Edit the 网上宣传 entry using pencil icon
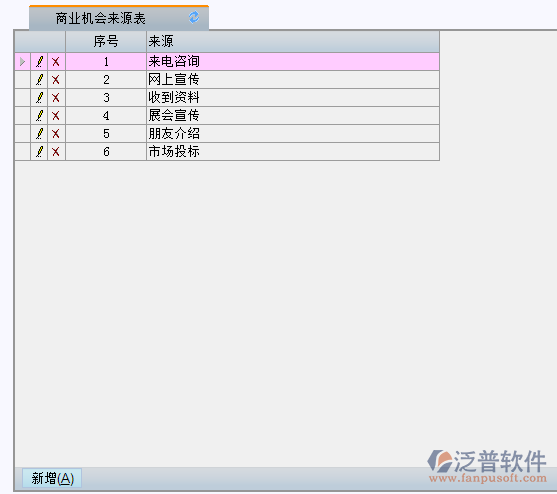 tap(39, 80)
